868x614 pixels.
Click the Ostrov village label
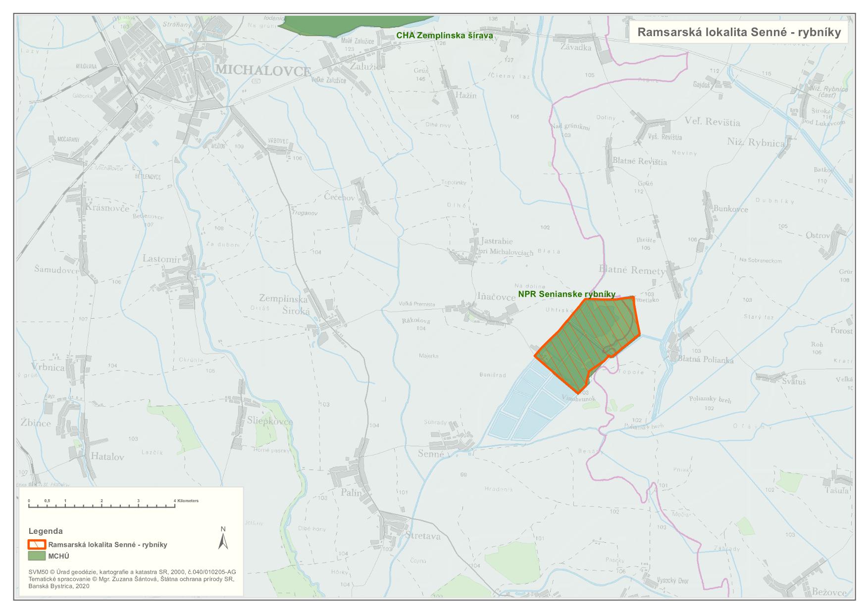[817, 235]
